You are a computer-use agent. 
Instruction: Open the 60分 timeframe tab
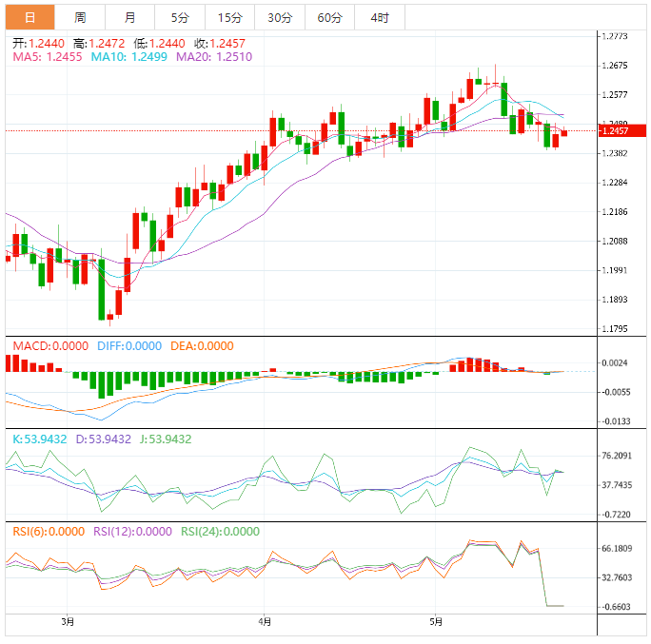[329, 17]
